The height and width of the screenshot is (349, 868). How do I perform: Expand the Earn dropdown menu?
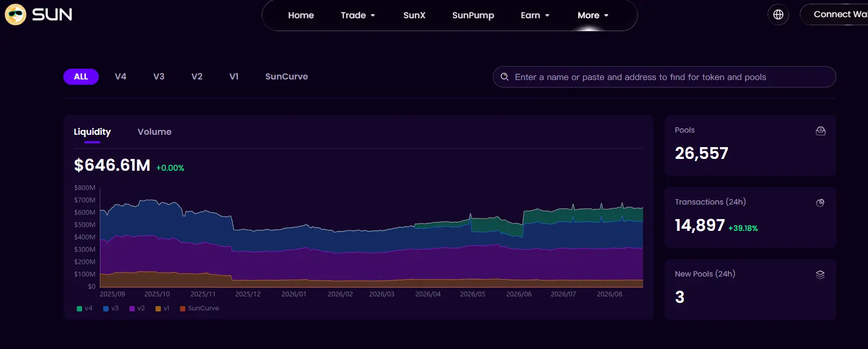(x=535, y=15)
